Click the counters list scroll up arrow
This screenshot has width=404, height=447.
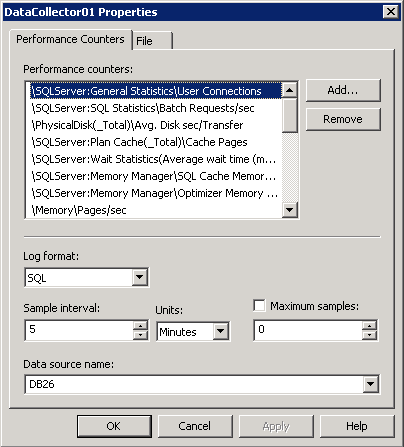(289, 90)
